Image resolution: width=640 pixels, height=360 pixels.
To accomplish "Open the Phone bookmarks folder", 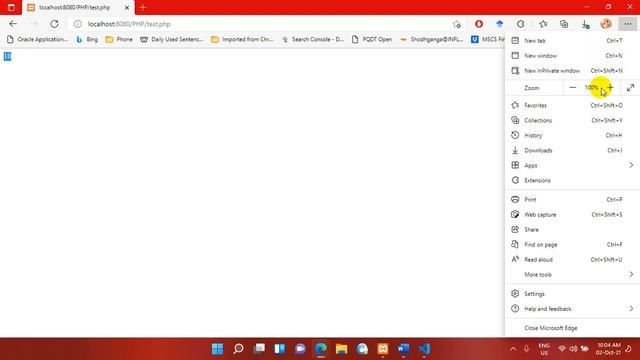I will [119, 39].
